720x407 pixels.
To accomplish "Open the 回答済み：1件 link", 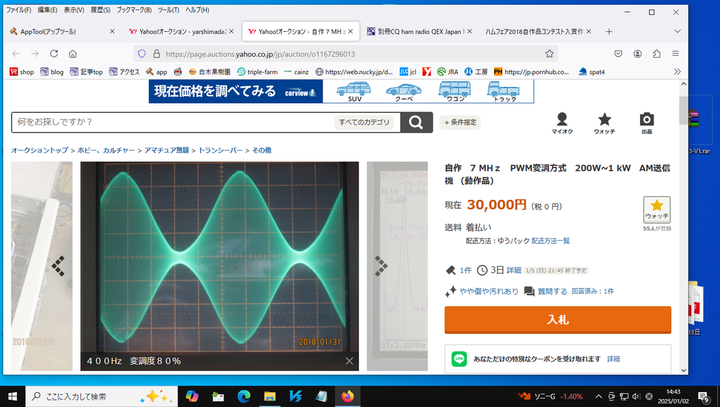I will [x=592, y=291].
